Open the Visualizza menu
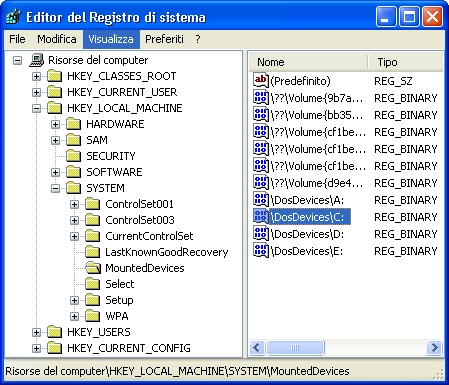 click(111, 39)
